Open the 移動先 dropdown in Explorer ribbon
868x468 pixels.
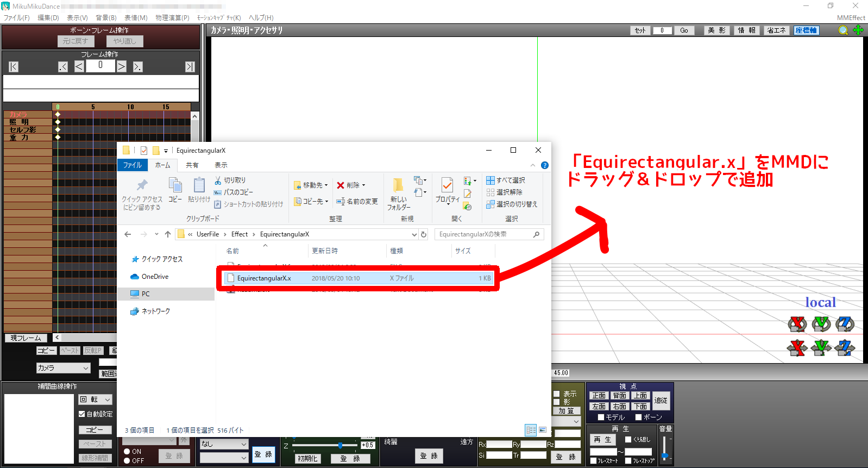pos(311,185)
